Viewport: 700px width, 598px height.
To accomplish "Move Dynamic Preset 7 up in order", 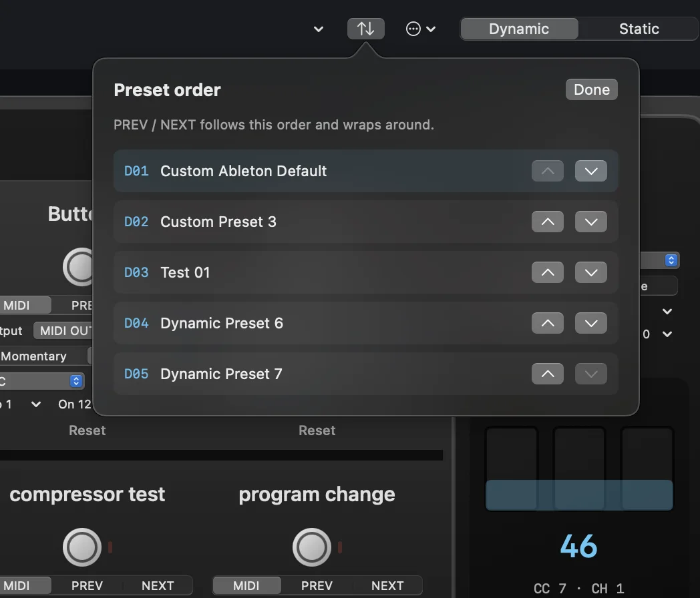I will (547, 374).
